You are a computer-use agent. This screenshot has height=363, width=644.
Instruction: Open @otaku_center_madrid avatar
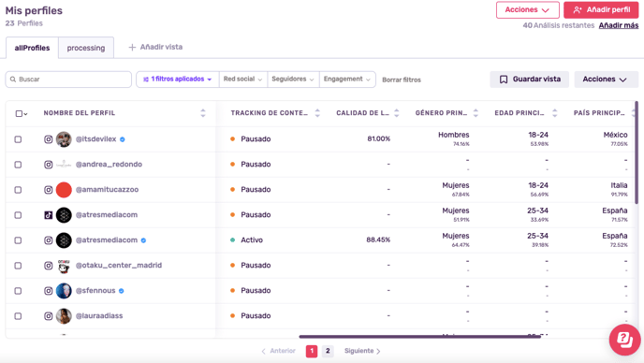(64, 266)
